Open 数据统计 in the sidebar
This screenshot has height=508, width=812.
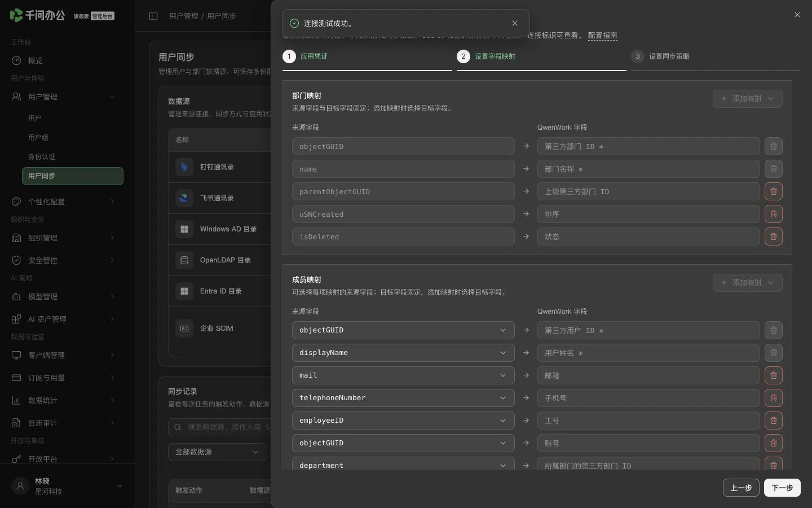67,400
